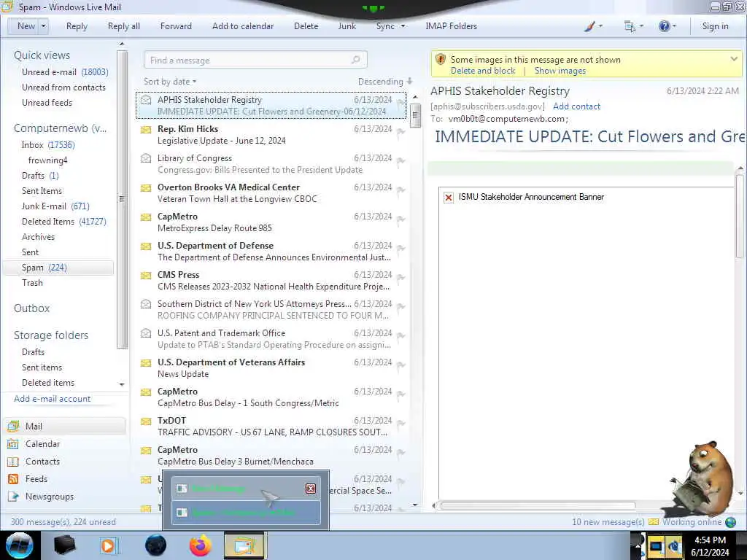Click the dark globe icon on taskbar
This screenshot has width=747, height=560.
(x=155, y=545)
